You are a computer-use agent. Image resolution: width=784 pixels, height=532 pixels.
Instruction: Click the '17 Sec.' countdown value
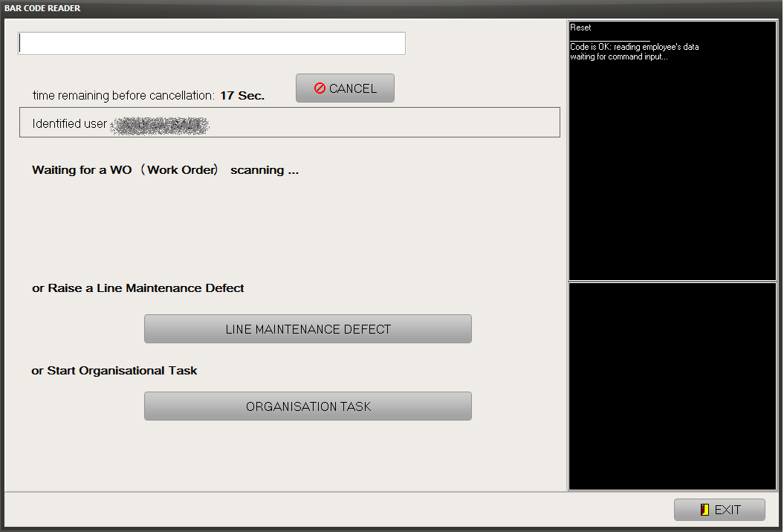tap(242, 96)
